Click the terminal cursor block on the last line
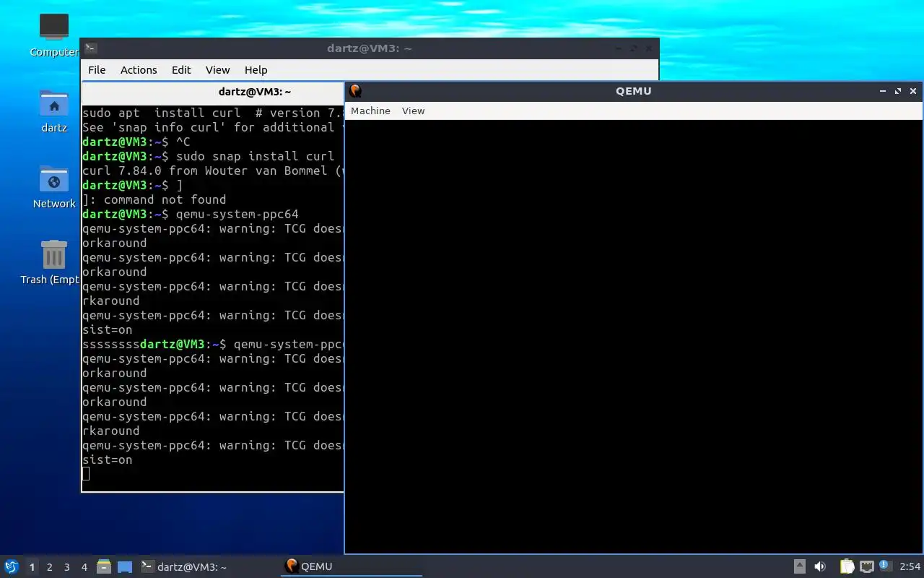Viewport: 924px width, 578px height. click(86, 474)
